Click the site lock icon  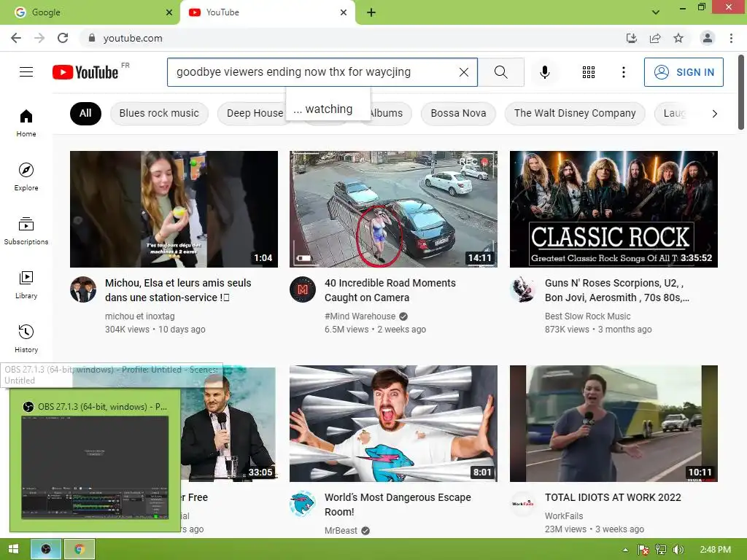pos(92,38)
